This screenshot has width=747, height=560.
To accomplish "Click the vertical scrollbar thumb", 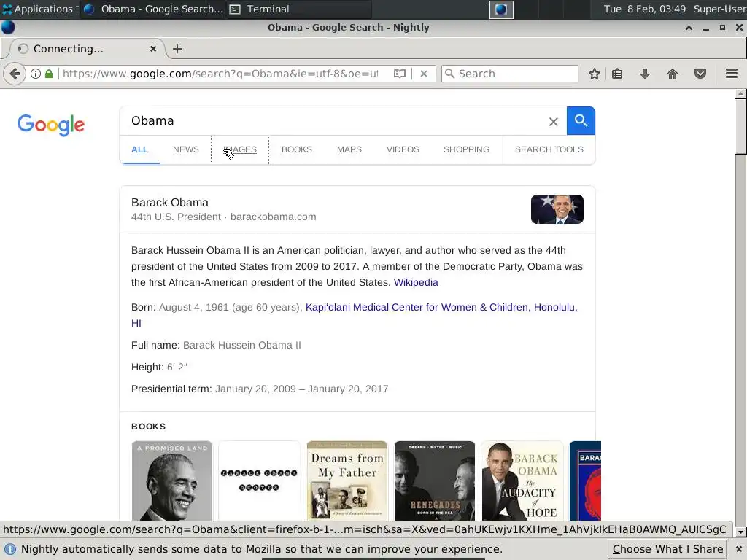I will pyautogui.click(x=741, y=127).
